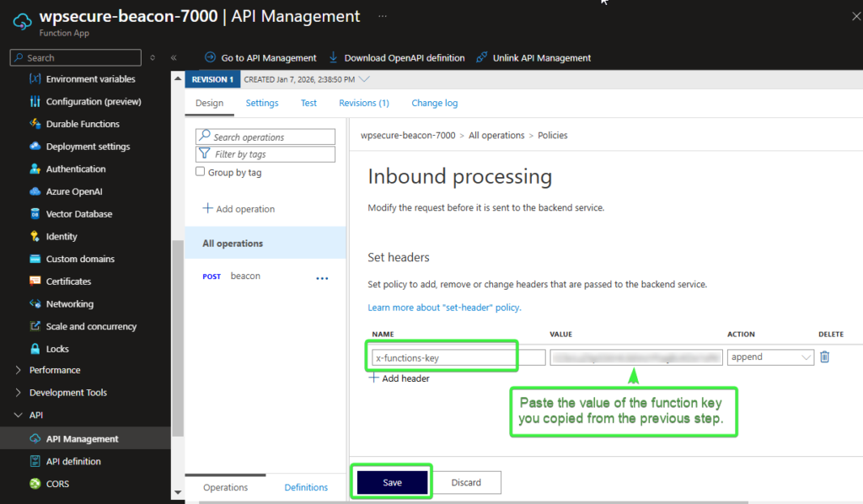Expand the Development Tools section
863x504 pixels.
click(19, 393)
